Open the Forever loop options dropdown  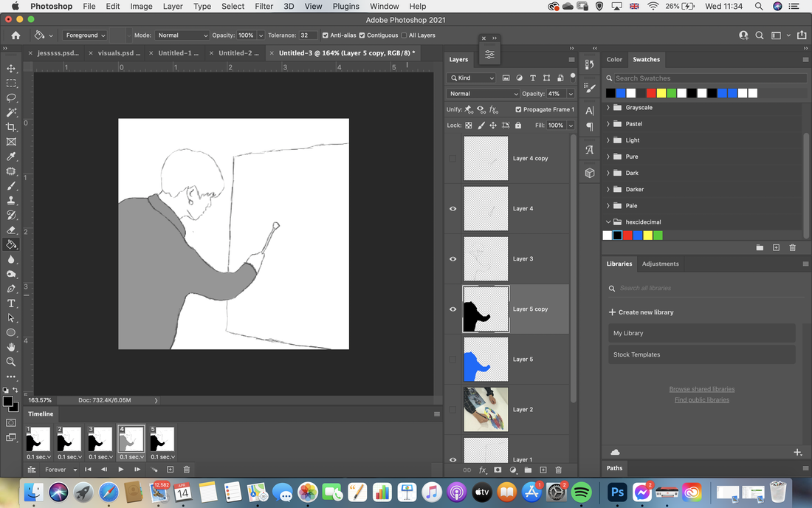pyautogui.click(x=61, y=470)
